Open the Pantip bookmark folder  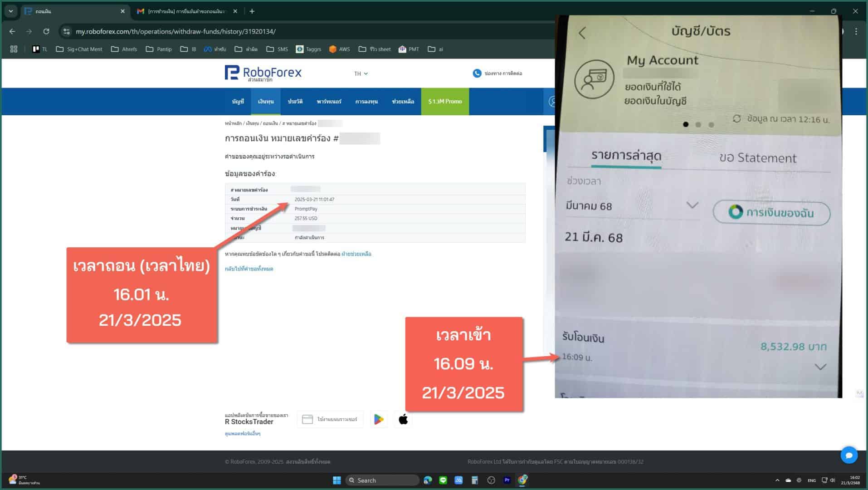pyautogui.click(x=159, y=49)
